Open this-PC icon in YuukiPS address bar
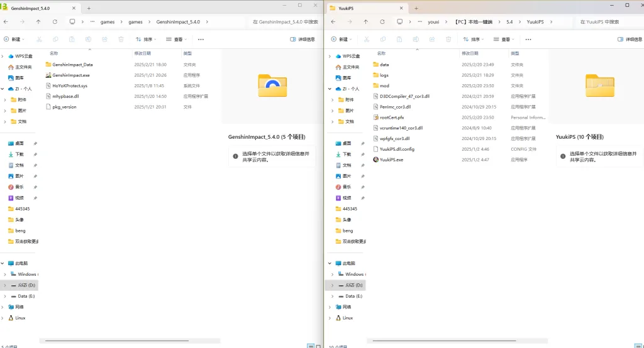 point(399,22)
